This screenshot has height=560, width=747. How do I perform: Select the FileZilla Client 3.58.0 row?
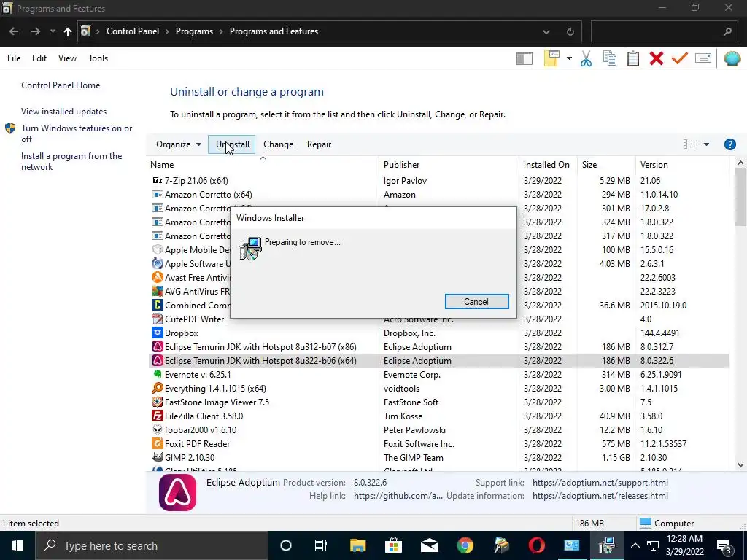[x=438, y=416]
